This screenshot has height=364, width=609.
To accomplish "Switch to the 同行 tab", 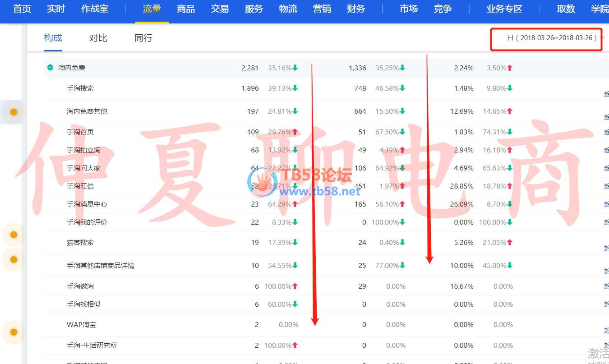I will click(143, 38).
